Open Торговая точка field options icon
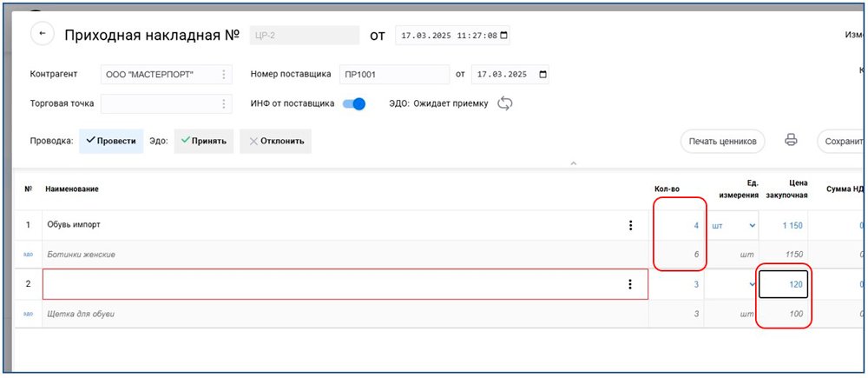 224,104
